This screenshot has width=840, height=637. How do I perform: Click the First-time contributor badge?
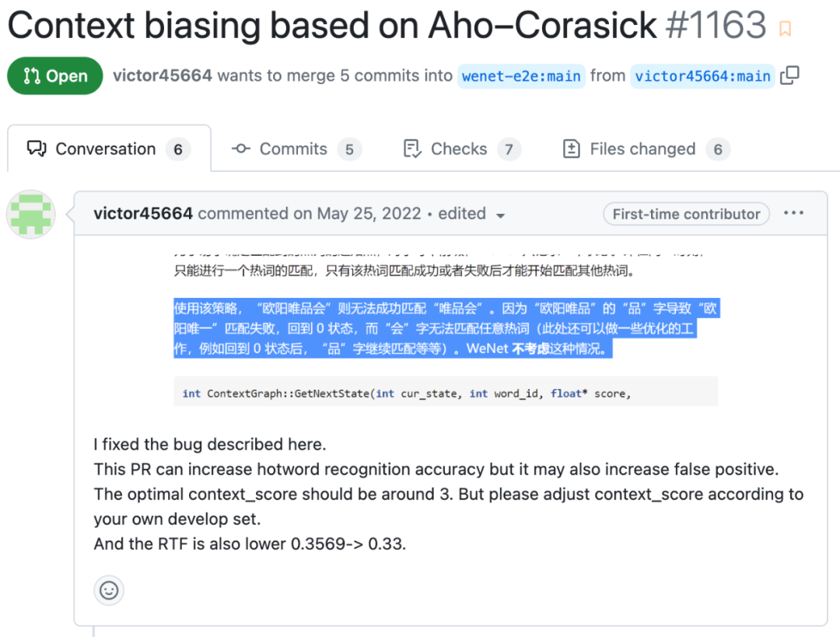click(x=686, y=214)
